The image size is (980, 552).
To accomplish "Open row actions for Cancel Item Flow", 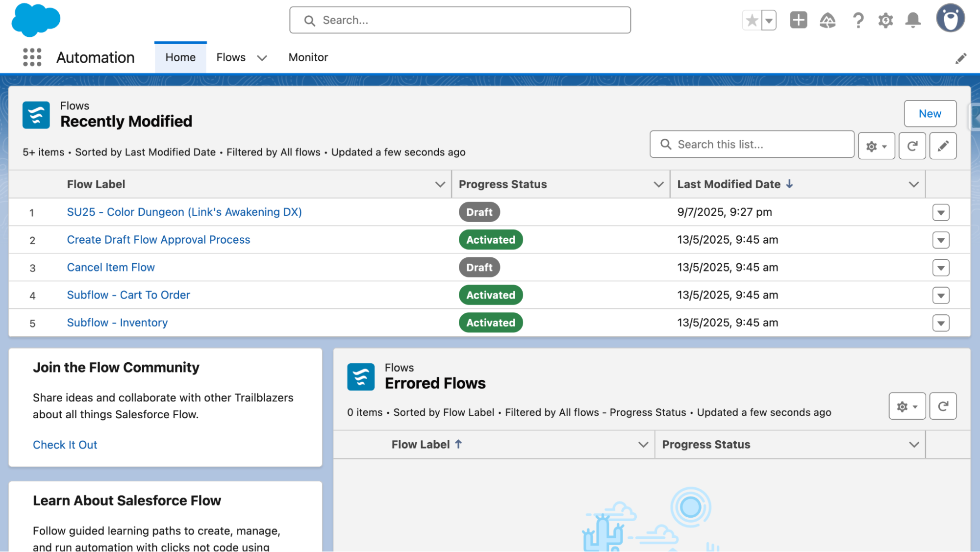I will coord(941,267).
